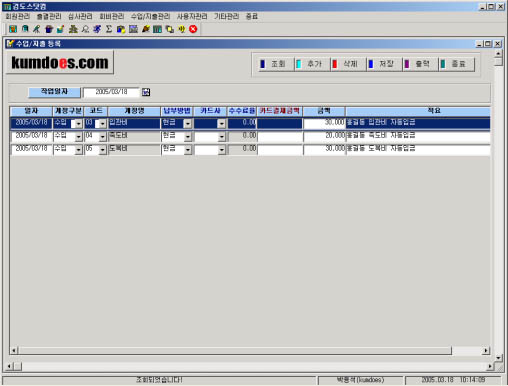Open the 수입/지출관리 menu
The width and height of the screenshot is (508, 386).
tap(150, 16)
